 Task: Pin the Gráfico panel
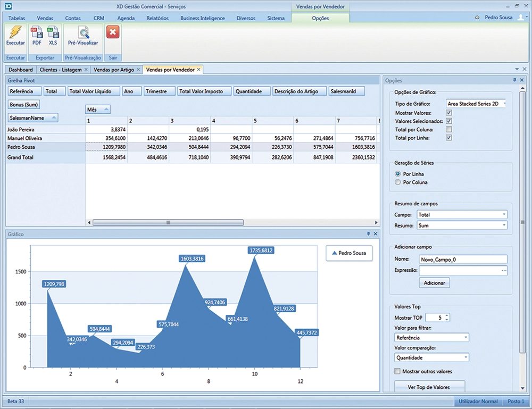click(368, 234)
